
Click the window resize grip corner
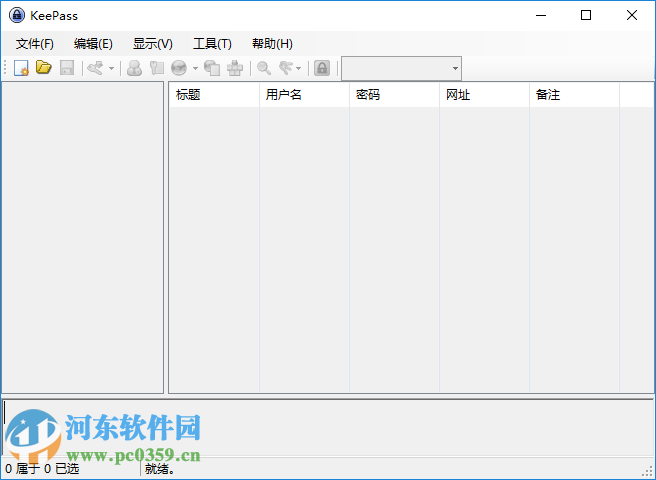[x=647, y=472]
